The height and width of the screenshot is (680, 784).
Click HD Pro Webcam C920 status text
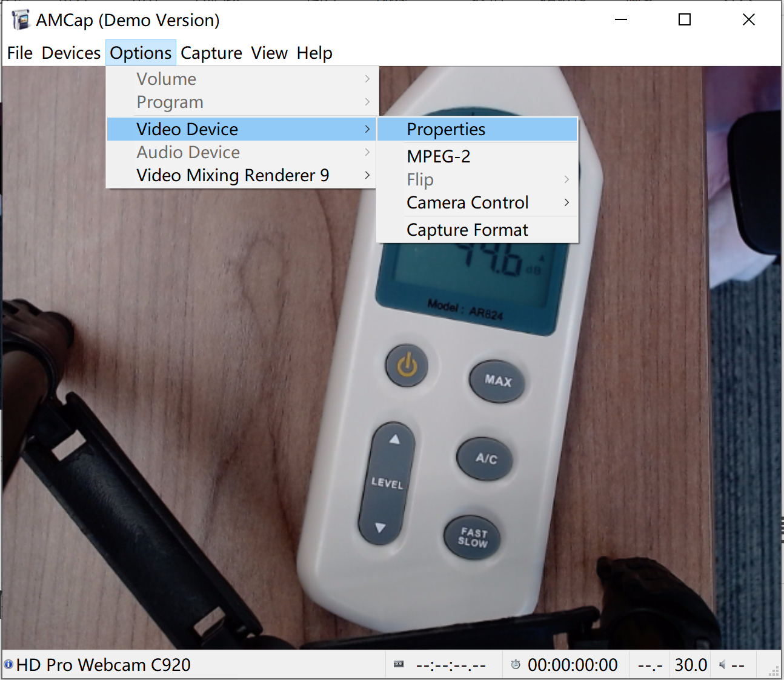[x=104, y=665]
